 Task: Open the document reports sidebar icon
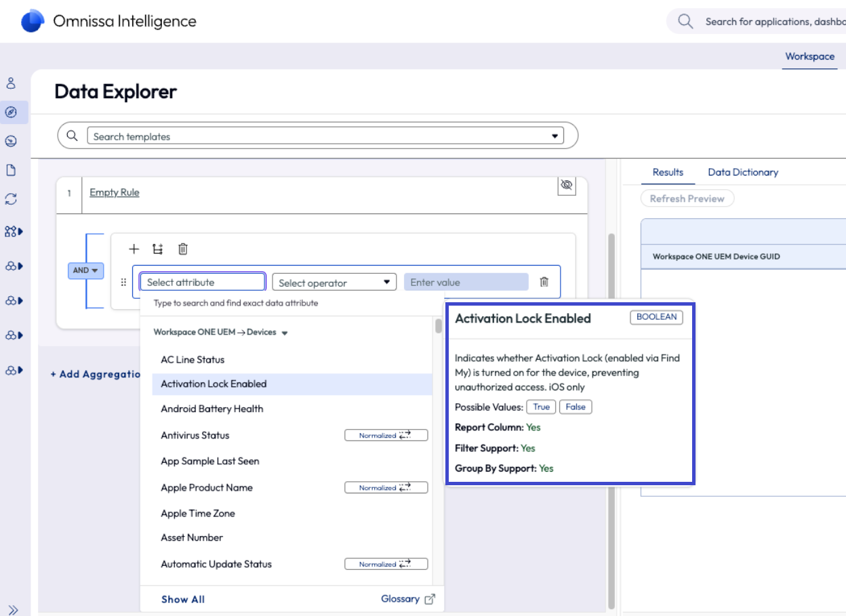pos(11,170)
